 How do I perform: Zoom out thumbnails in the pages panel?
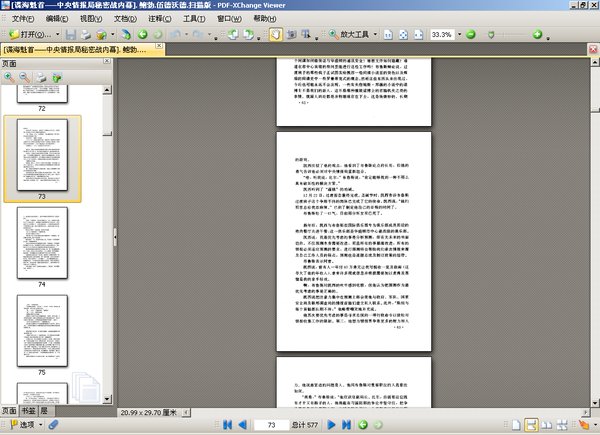pyautogui.click(x=24, y=76)
